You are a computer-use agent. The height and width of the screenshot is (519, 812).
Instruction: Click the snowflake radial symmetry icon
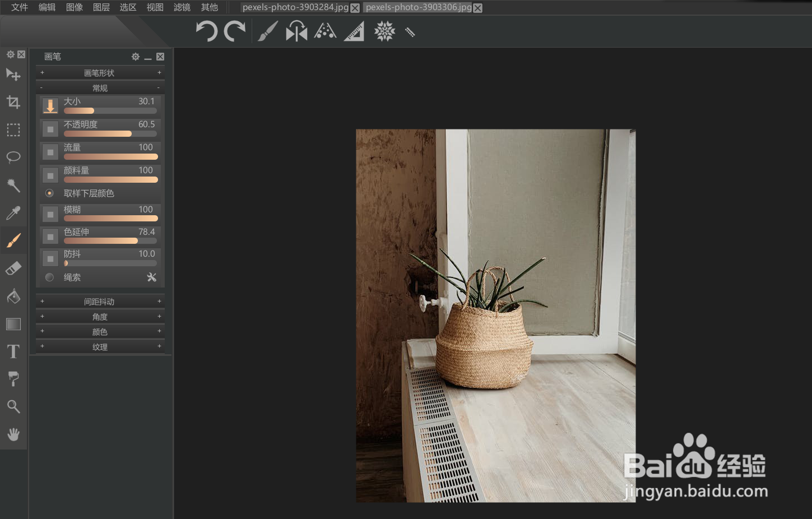(384, 31)
